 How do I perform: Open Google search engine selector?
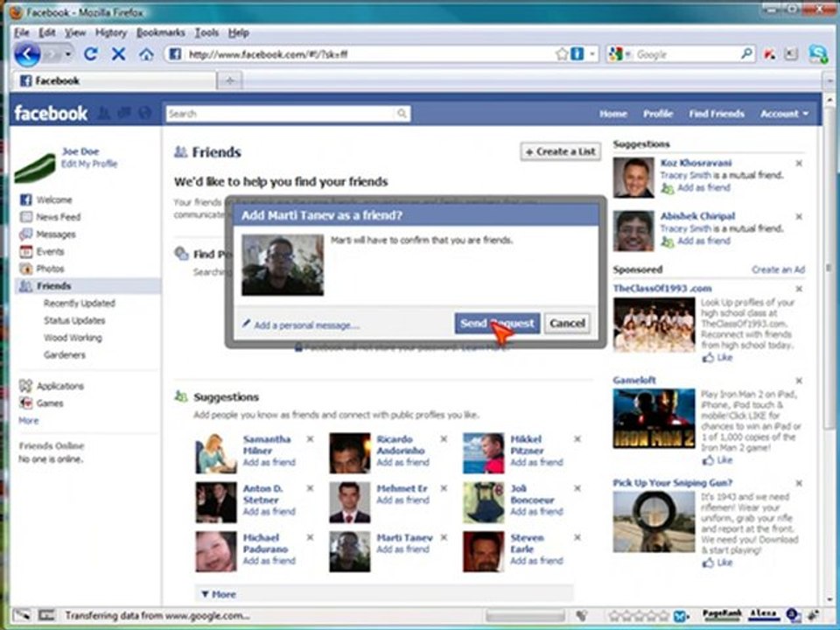[619, 54]
